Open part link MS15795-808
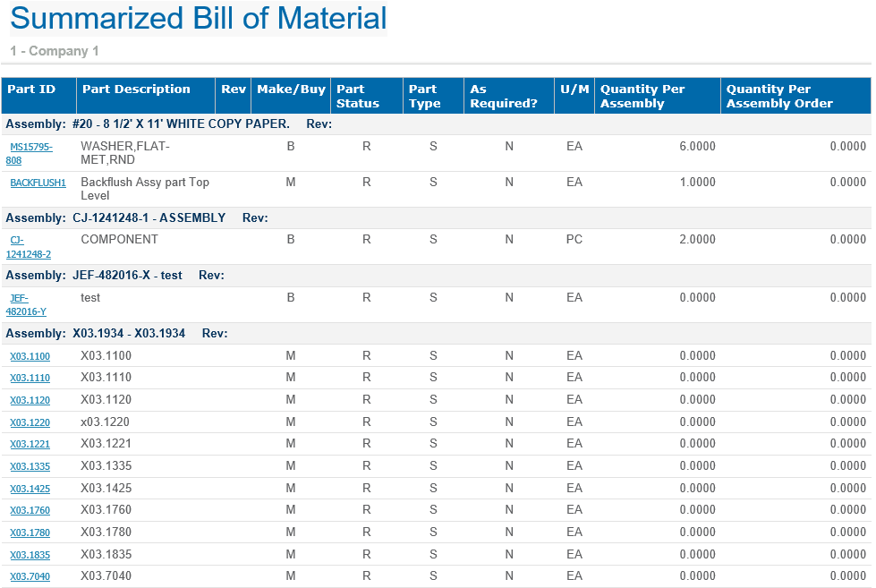Image resolution: width=876 pixels, height=588 pixels. tap(30, 148)
